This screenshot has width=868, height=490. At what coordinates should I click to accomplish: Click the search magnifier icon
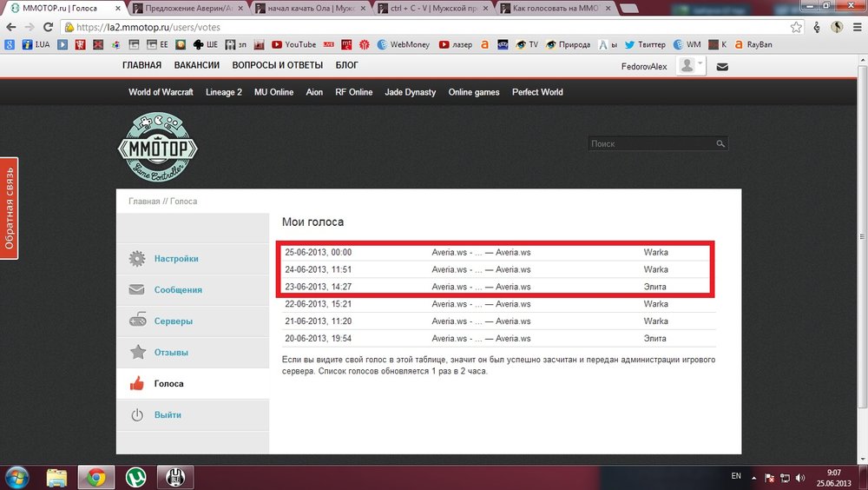[720, 144]
